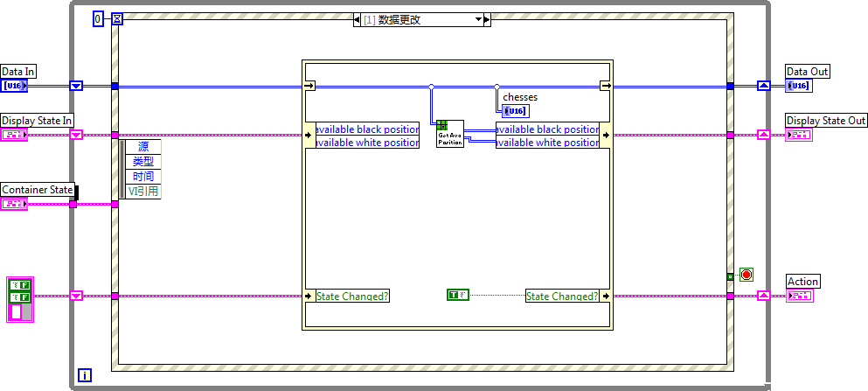Click the output available black position element
Image resolution: width=868 pixels, height=391 pixels.
[x=547, y=129]
